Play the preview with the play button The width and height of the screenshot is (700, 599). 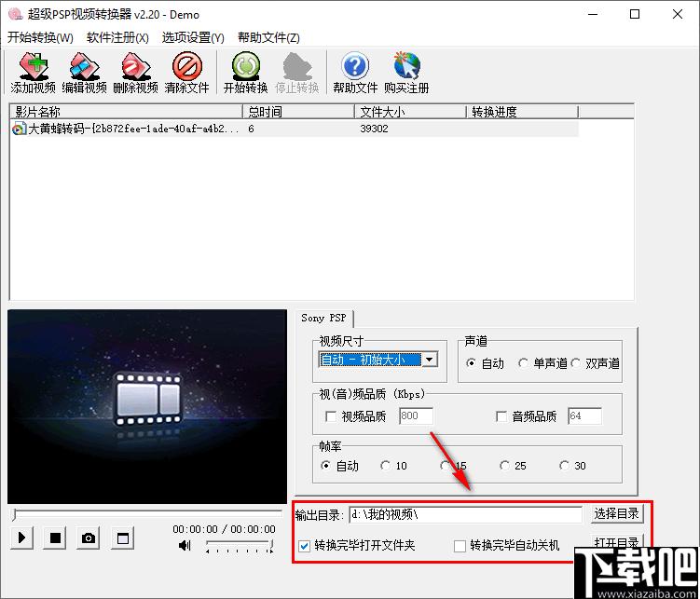click(21, 538)
